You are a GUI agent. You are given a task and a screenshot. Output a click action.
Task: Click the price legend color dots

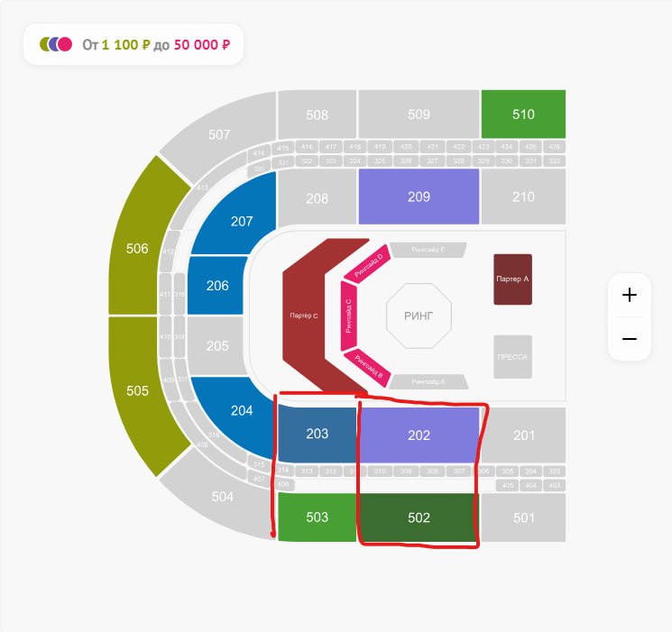(56, 44)
